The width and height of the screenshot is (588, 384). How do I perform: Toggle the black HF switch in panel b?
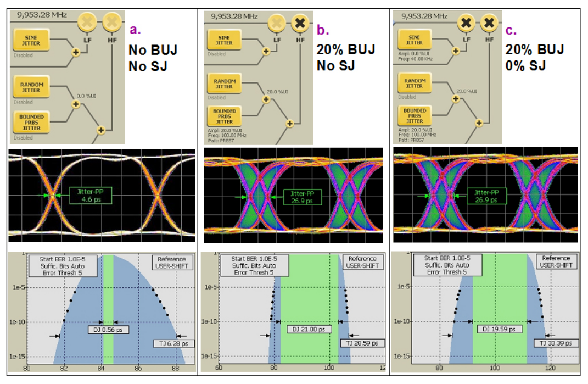[300, 23]
